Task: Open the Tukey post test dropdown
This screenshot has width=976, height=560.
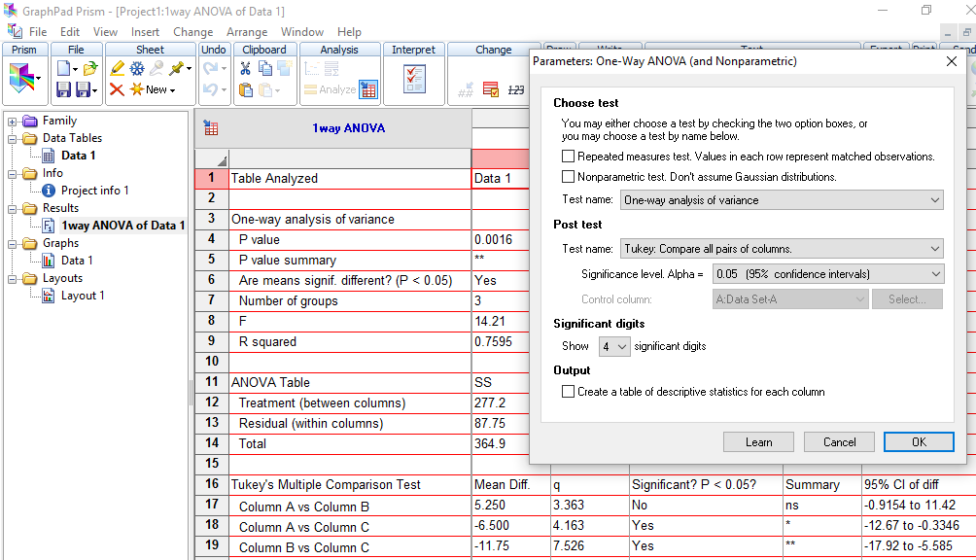Action: [782, 248]
